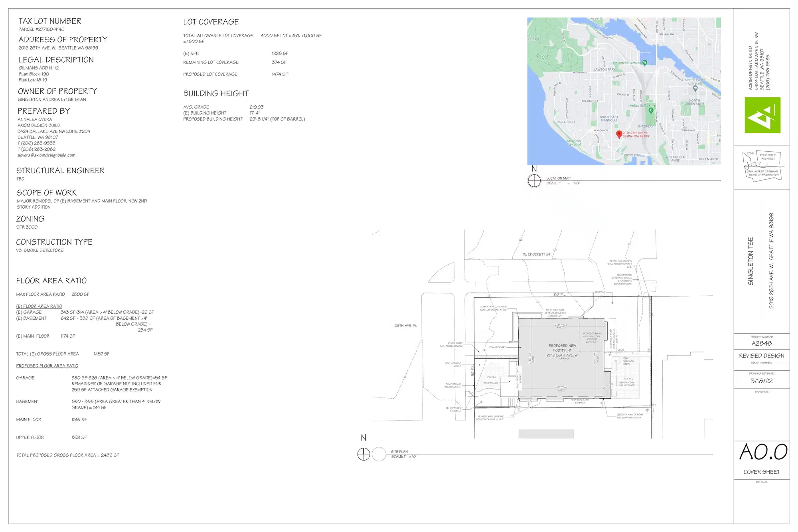Select project number 'A2848'
The image size is (798, 532).
762,344
